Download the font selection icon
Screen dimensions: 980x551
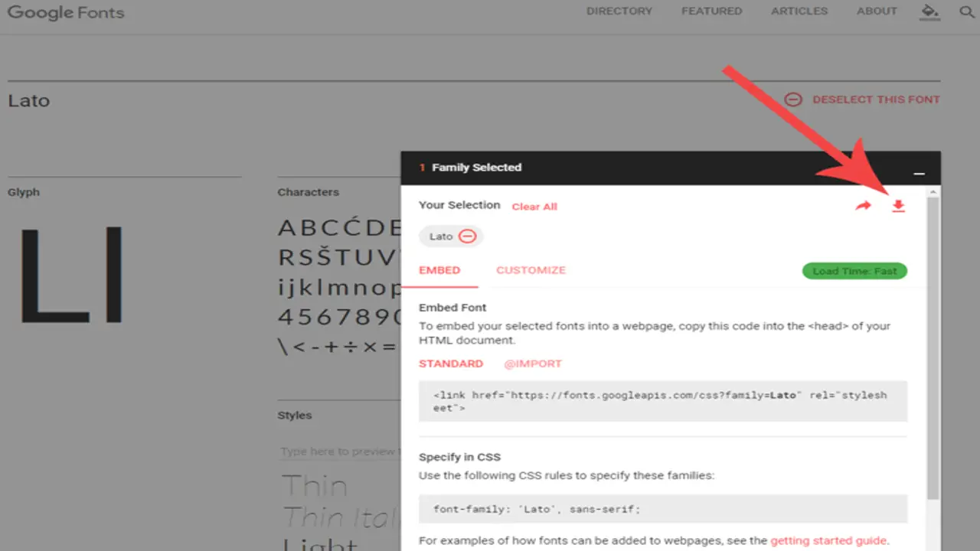899,206
